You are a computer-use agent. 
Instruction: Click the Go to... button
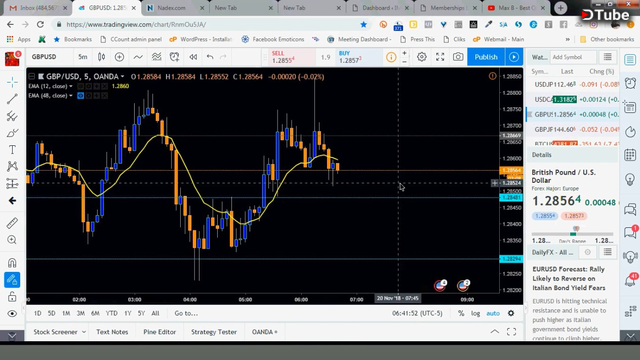(186, 313)
